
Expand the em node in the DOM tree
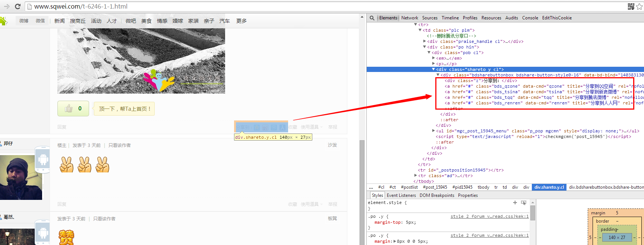coord(433,58)
